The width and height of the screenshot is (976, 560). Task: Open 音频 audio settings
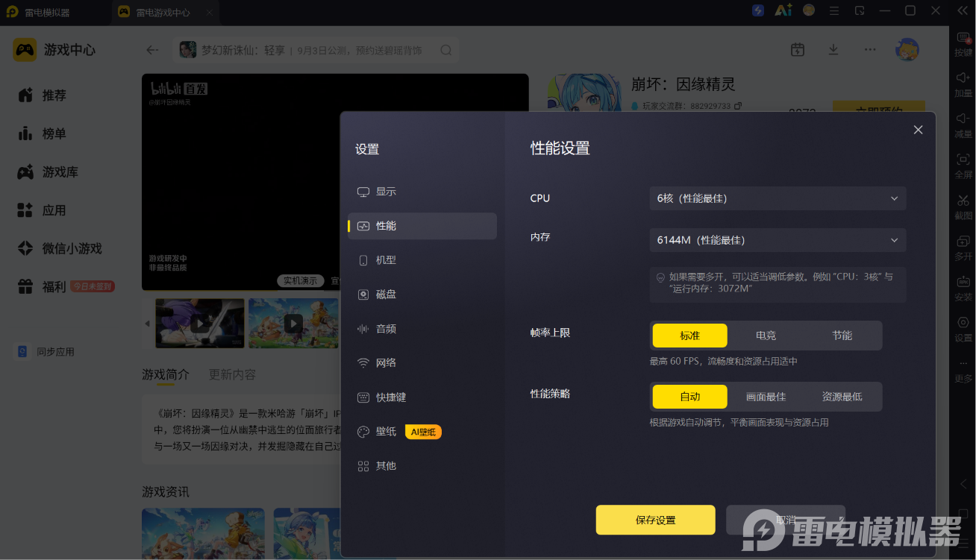coord(422,329)
